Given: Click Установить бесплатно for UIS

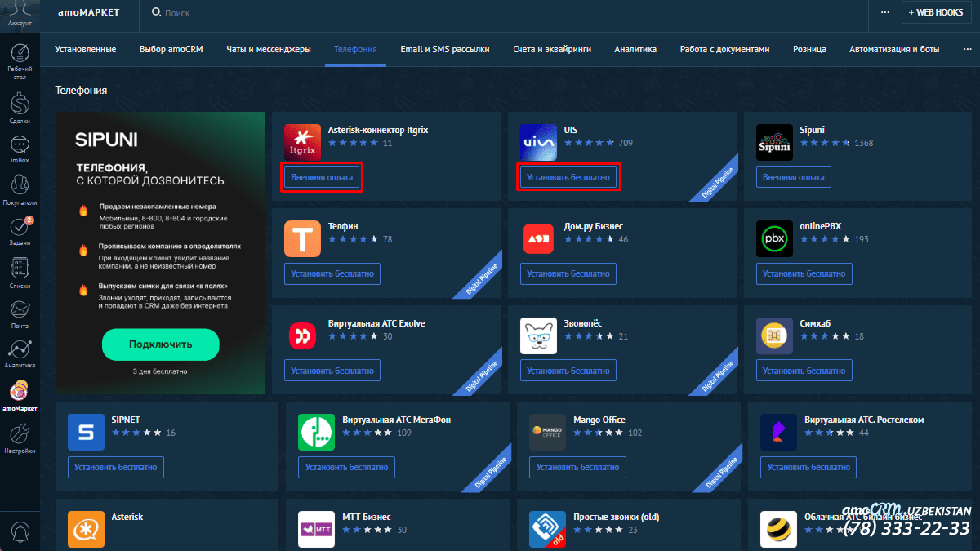Looking at the screenshot, I should click(x=568, y=177).
